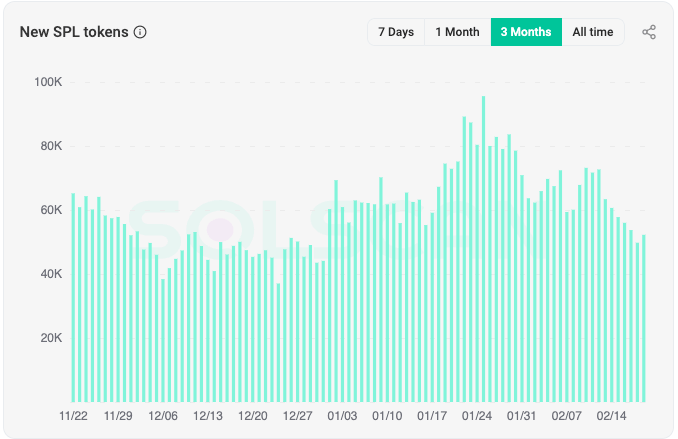The image size is (678, 439).
Task: Click the 12/20 date label
Action: click(x=253, y=416)
